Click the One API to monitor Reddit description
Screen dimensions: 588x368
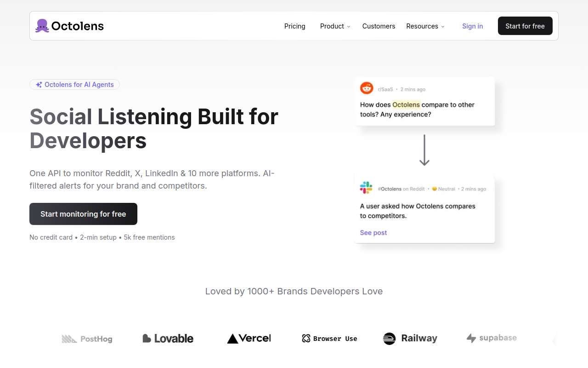(x=152, y=179)
